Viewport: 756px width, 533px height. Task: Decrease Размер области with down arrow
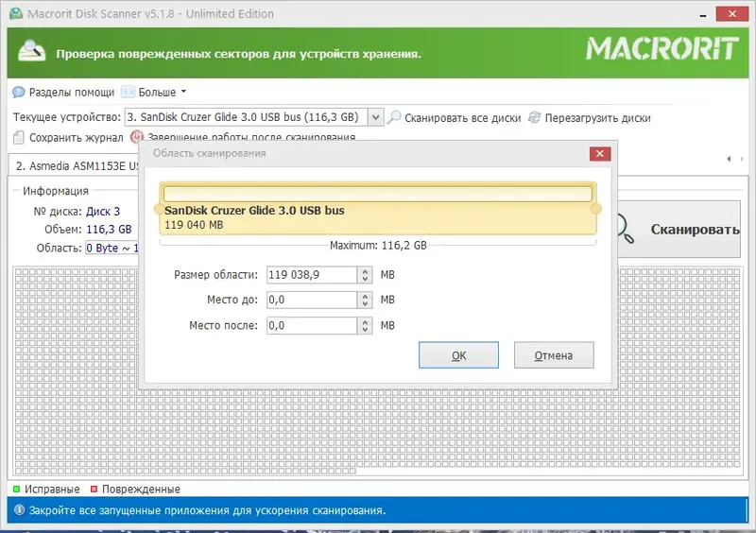(x=365, y=280)
